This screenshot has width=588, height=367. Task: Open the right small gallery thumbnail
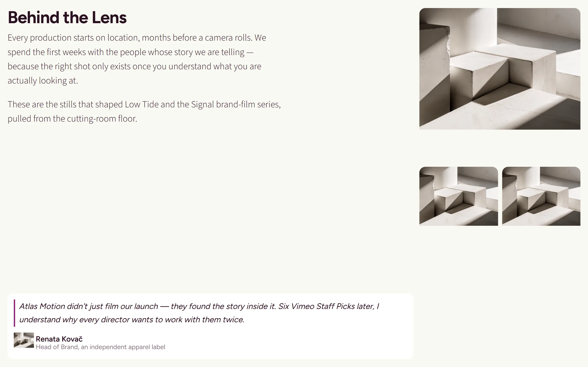pos(541,196)
